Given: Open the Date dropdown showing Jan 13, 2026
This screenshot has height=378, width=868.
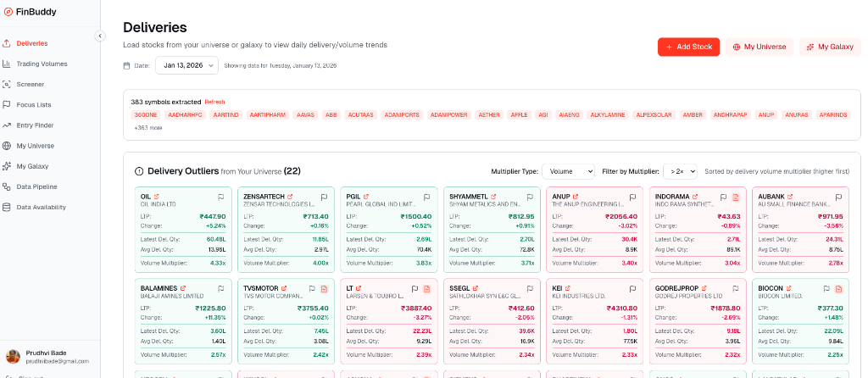Looking at the screenshot, I should click(186, 65).
